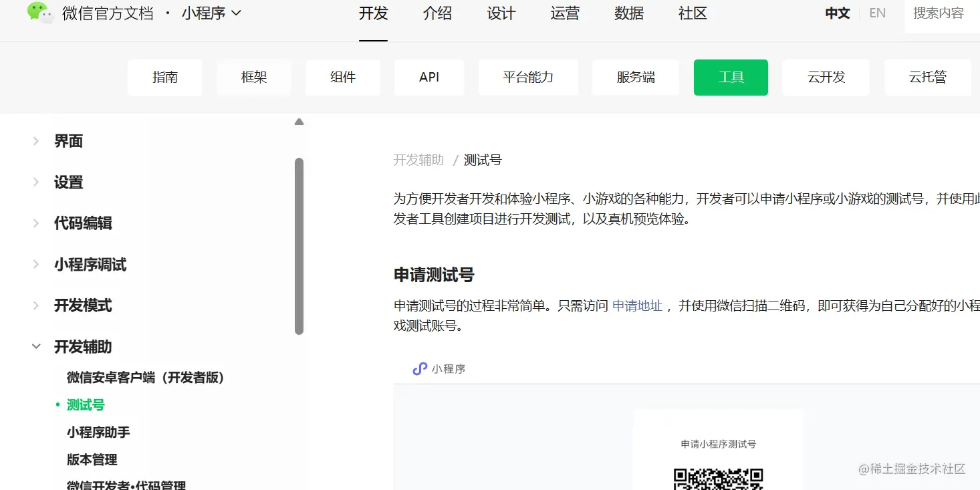
Task: Expand the 开发模式 sidebar section
Action: tap(36, 305)
